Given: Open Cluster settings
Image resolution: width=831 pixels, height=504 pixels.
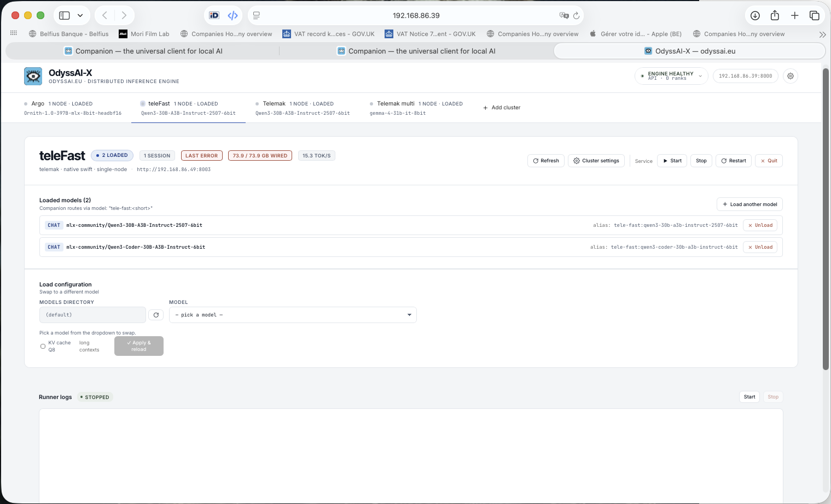Looking at the screenshot, I should pos(596,161).
